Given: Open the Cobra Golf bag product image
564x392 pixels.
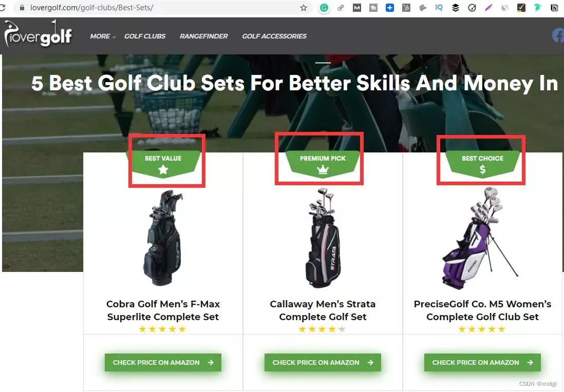Looking at the screenshot, I should click(163, 238).
